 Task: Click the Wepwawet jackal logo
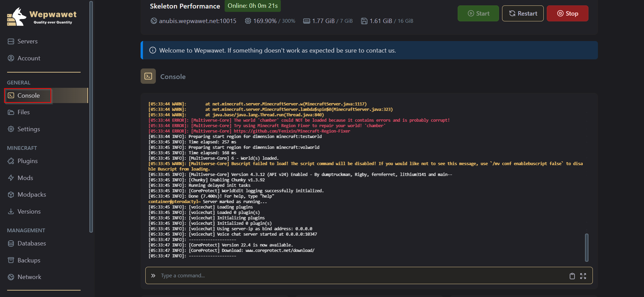(x=16, y=17)
